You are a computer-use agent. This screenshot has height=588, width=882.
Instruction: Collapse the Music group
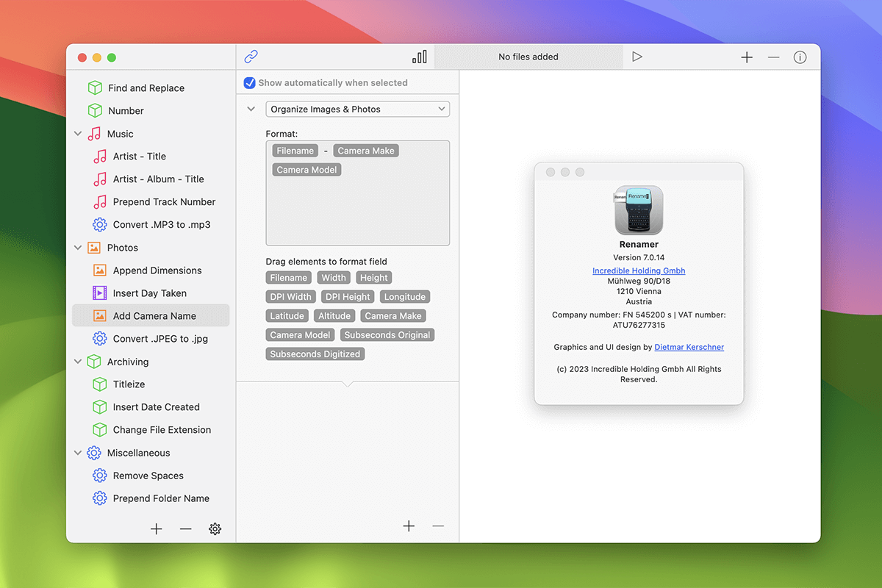[x=78, y=134]
